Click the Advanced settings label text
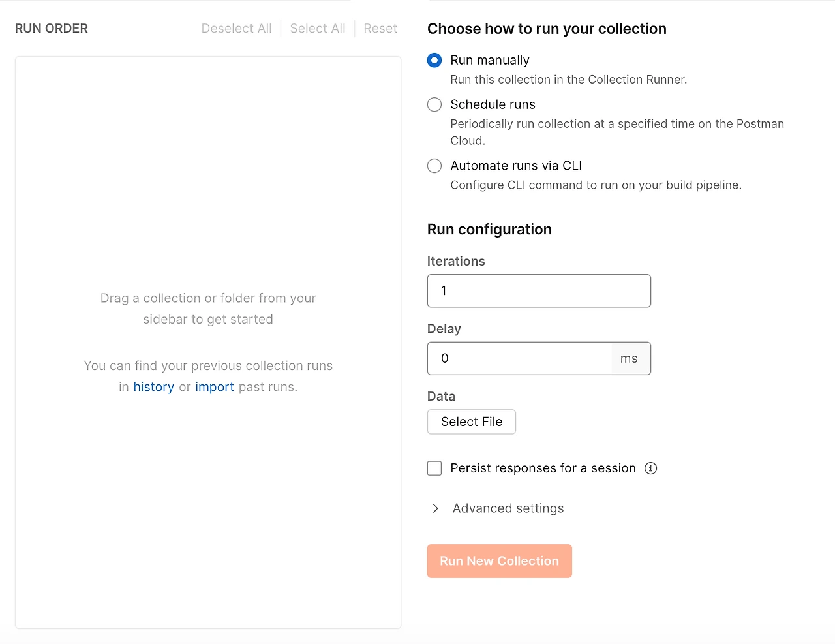 point(508,508)
